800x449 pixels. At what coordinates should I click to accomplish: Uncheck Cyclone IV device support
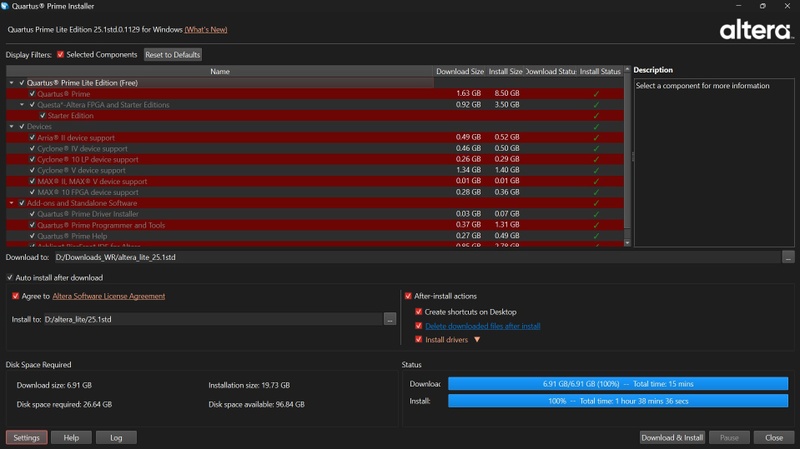pos(32,148)
